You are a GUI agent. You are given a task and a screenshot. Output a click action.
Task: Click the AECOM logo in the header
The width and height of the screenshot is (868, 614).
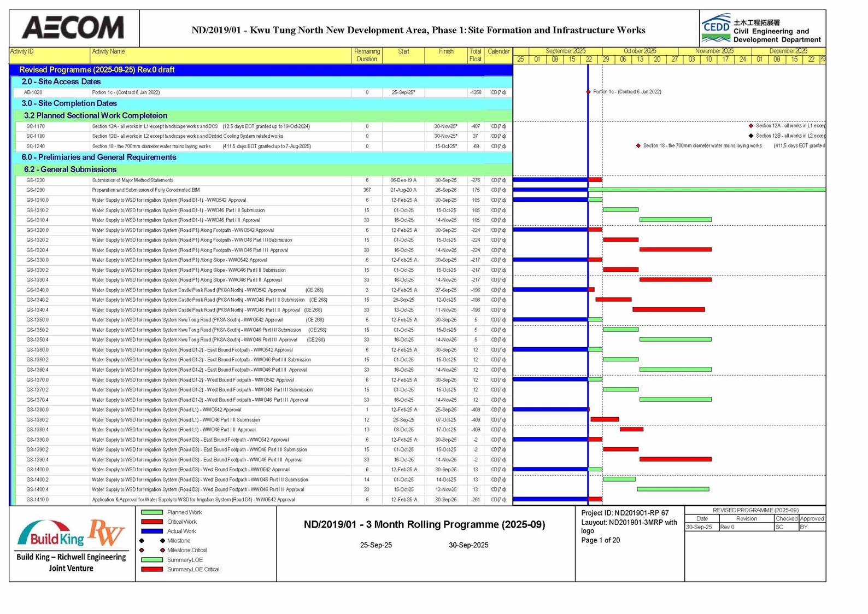(73, 28)
